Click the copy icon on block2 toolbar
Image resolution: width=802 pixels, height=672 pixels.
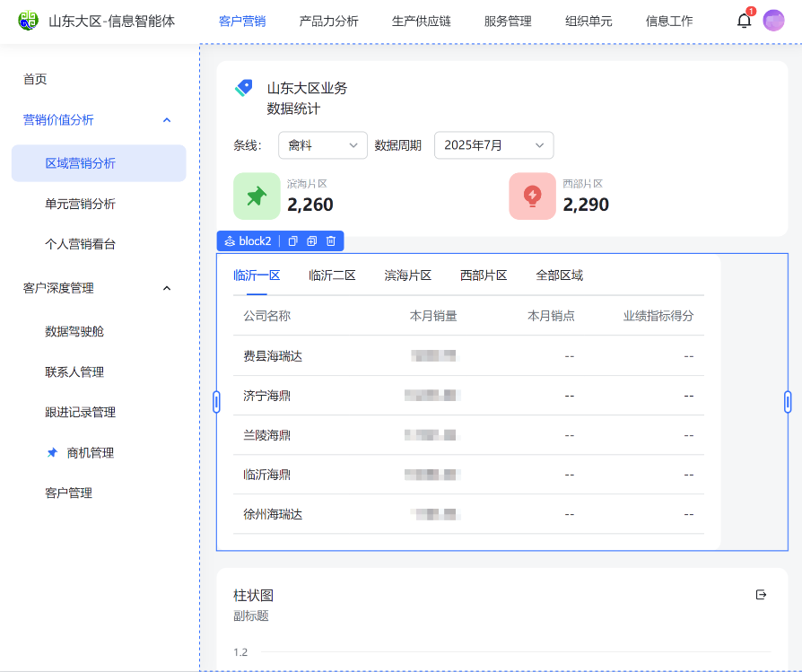(292, 241)
